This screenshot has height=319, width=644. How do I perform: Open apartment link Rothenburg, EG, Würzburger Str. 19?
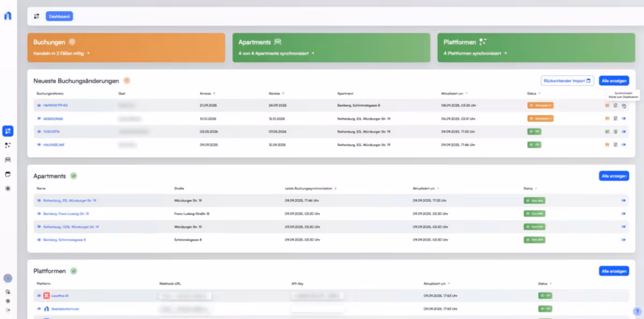click(x=70, y=201)
